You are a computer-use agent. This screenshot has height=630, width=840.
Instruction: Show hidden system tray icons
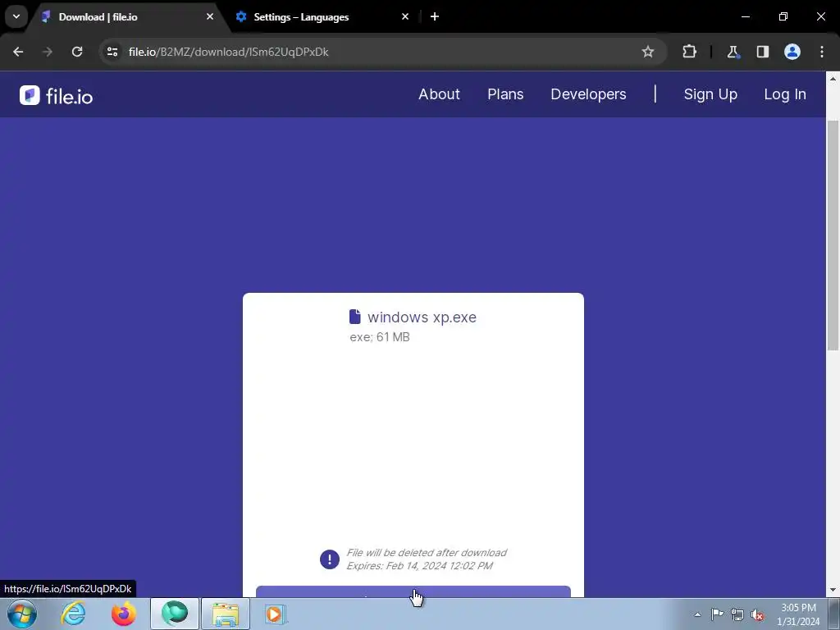point(697,614)
